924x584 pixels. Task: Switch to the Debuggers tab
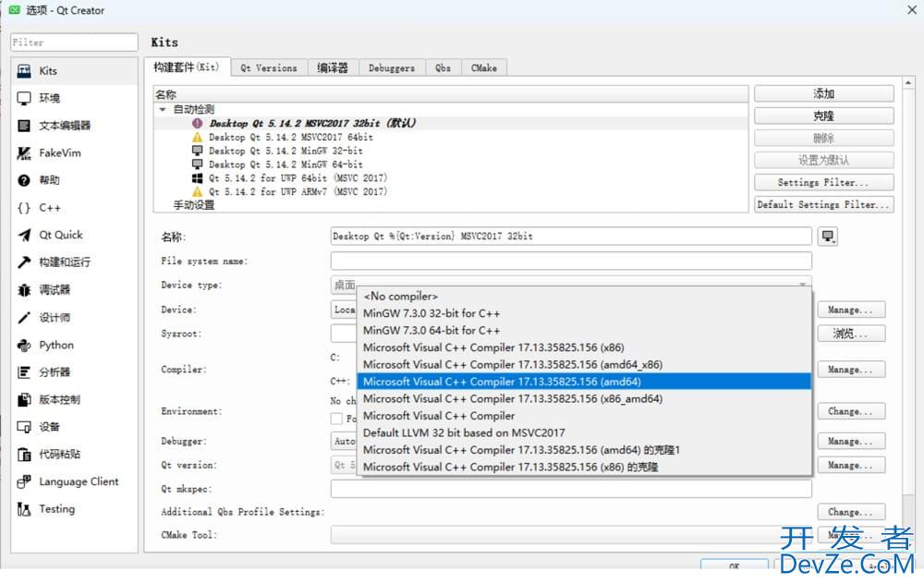pyautogui.click(x=392, y=68)
